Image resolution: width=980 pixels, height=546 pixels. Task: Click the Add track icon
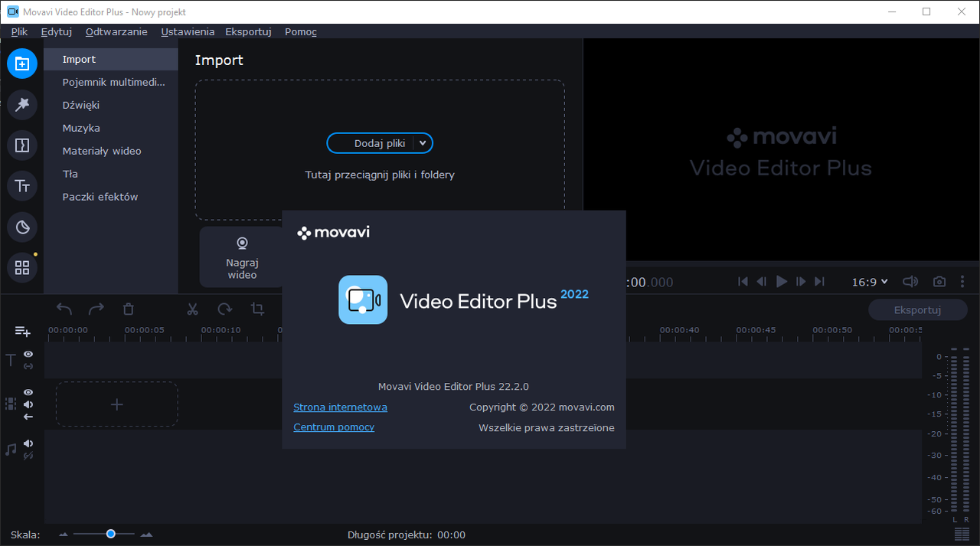[x=23, y=331]
